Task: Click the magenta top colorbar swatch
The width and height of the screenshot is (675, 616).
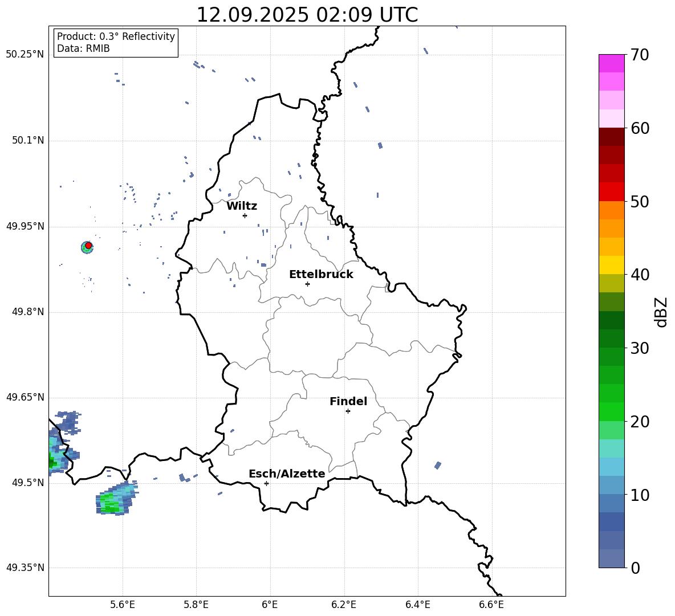Action: (x=611, y=64)
